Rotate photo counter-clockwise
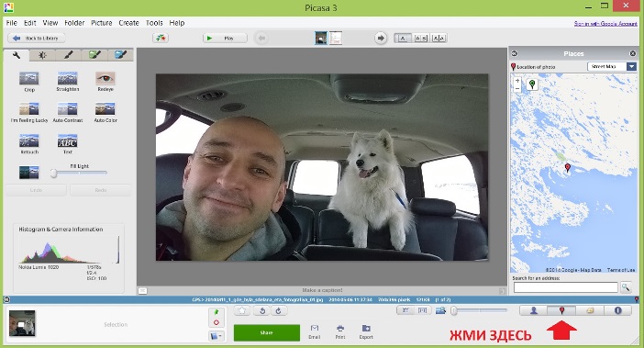Viewport: 644px width, 348px height. pos(262,310)
